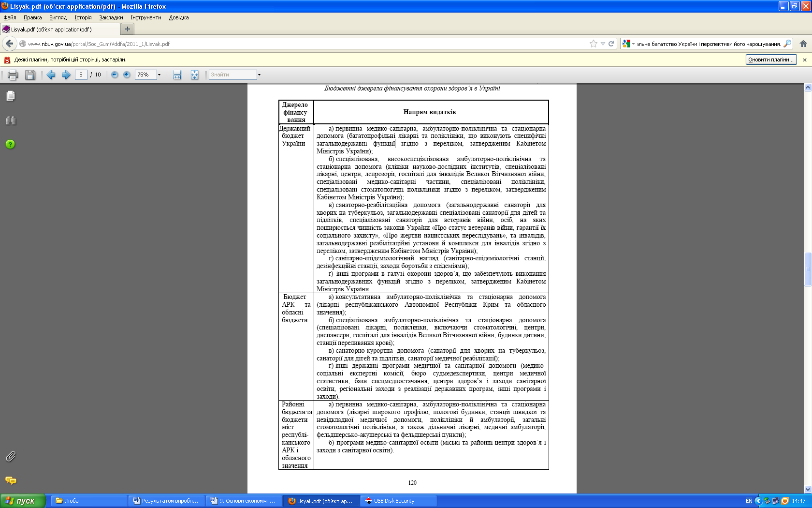Open the zoom percentage dropdown arrow
812x508 pixels.
(x=159, y=75)
